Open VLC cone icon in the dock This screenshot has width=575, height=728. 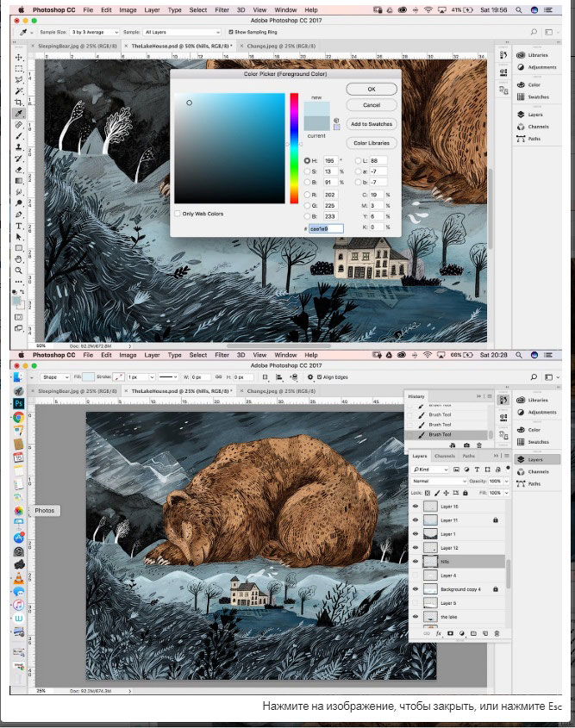click(x=19, y=578)
